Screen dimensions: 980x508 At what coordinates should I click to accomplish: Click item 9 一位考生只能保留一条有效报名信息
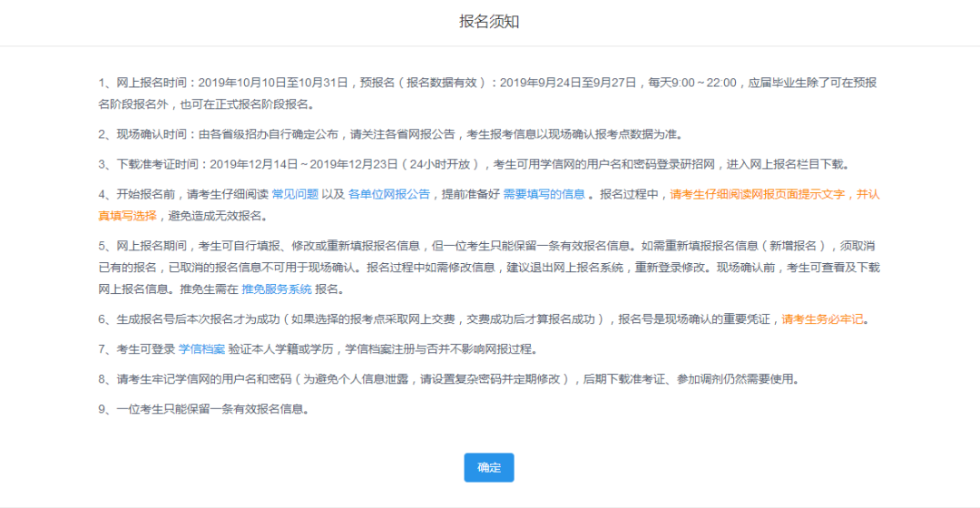(x=203, y=409)
